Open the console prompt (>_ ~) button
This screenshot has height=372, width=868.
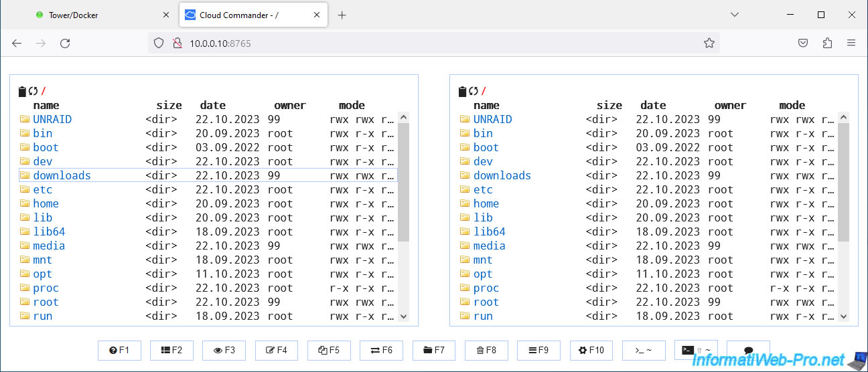643,350
